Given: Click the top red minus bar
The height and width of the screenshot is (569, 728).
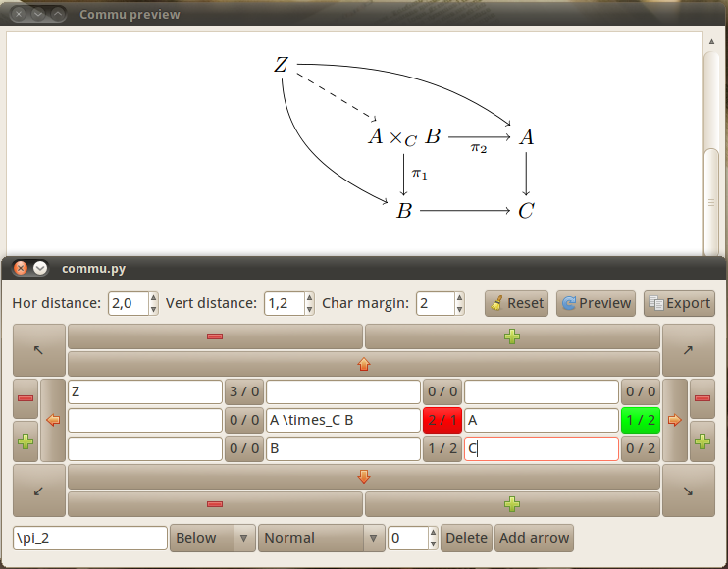Looking at the screenshot, I should pos(215,336).
